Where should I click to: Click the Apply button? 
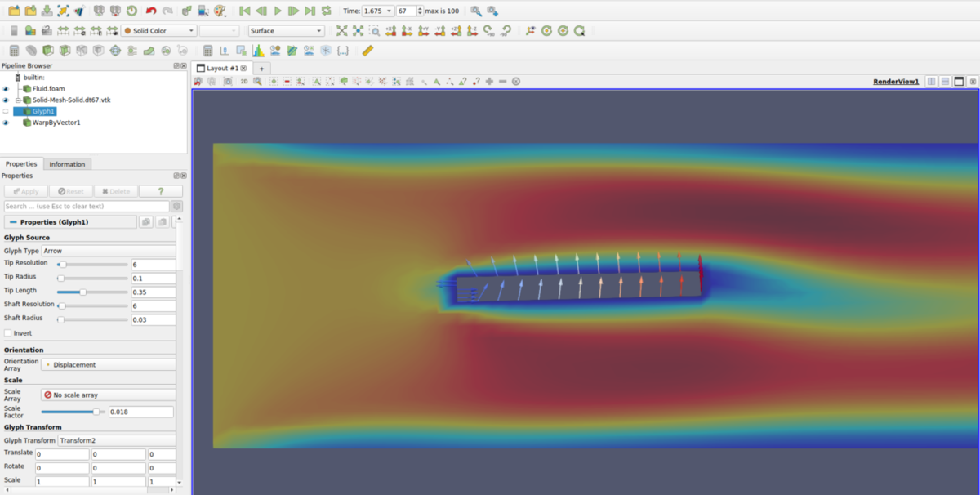[25, 191]
